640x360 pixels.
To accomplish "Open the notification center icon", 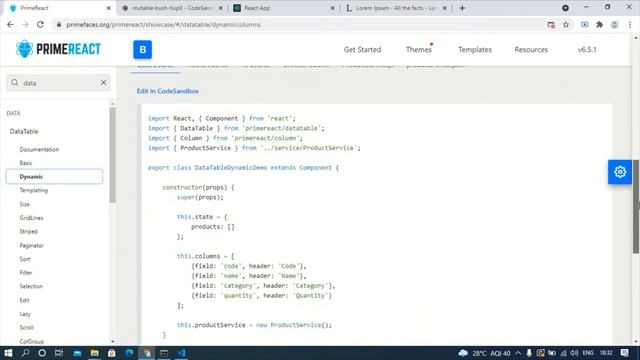I will coord(624,353).
